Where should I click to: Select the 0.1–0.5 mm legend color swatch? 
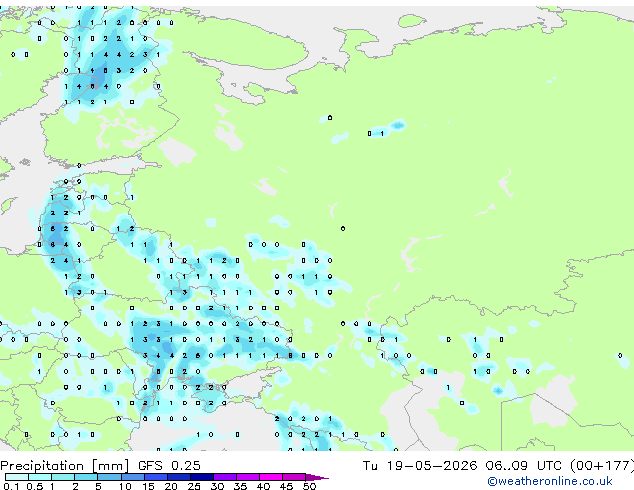(x=17, y=477)
